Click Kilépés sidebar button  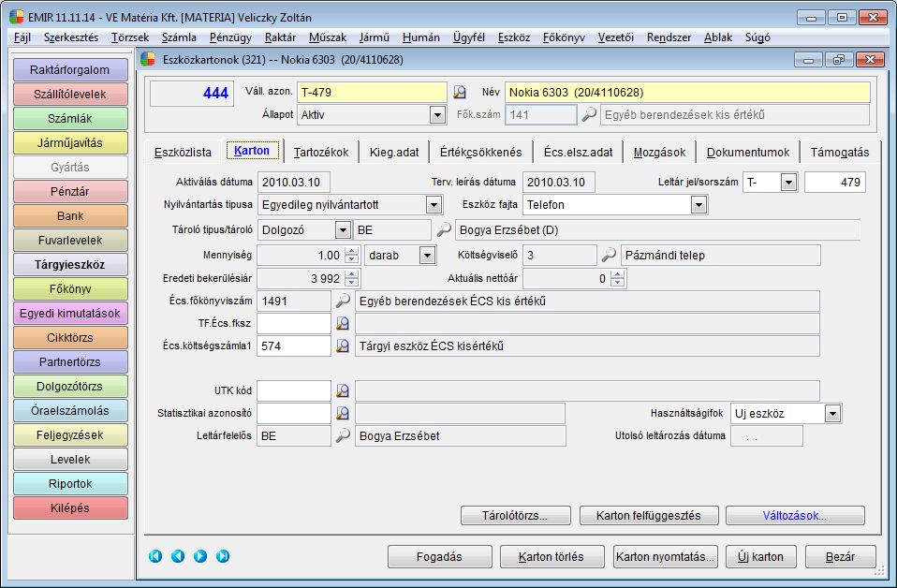point(70,507)
